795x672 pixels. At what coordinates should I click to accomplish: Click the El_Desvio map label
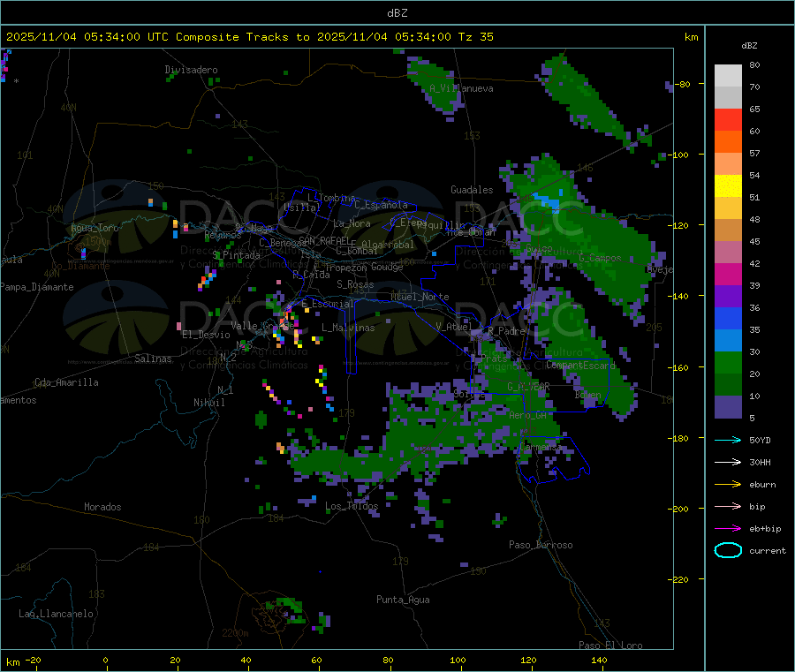click(207, 335)
